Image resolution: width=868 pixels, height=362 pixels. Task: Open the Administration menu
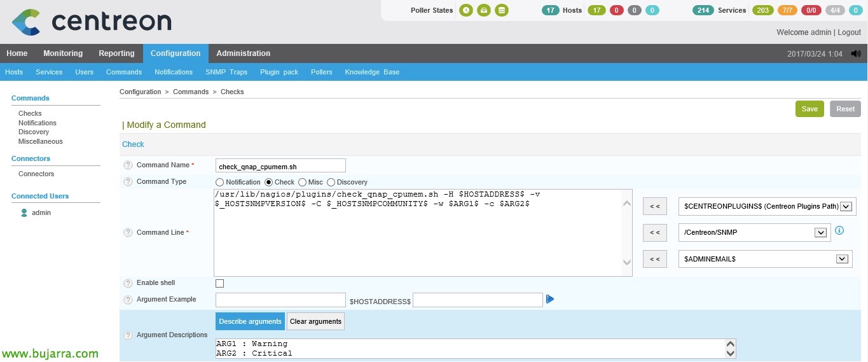tap(243, 53)
